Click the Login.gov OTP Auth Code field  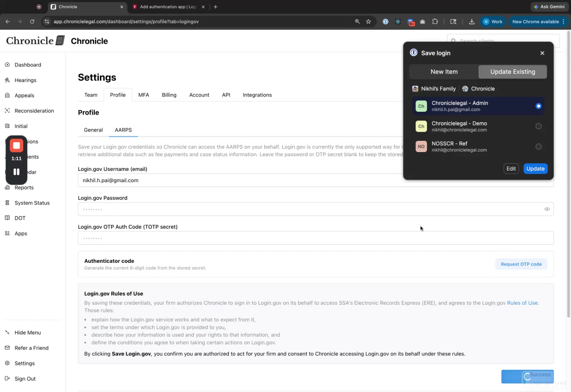point(316,238)
